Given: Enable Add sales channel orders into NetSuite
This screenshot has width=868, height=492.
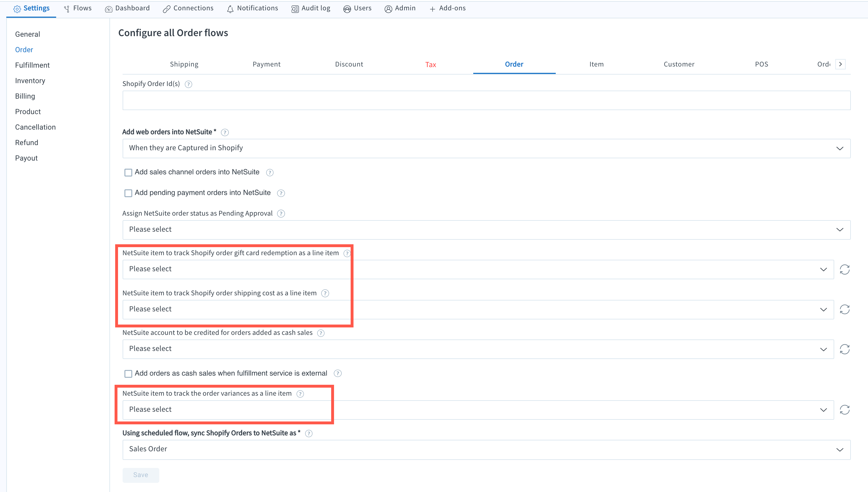Looking at the screenshot, I should coord(128,172).
